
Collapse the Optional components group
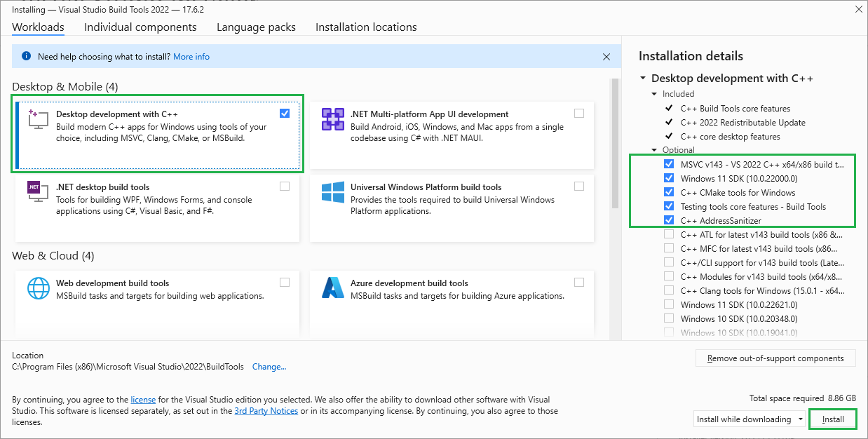click(x=654, y=150)
